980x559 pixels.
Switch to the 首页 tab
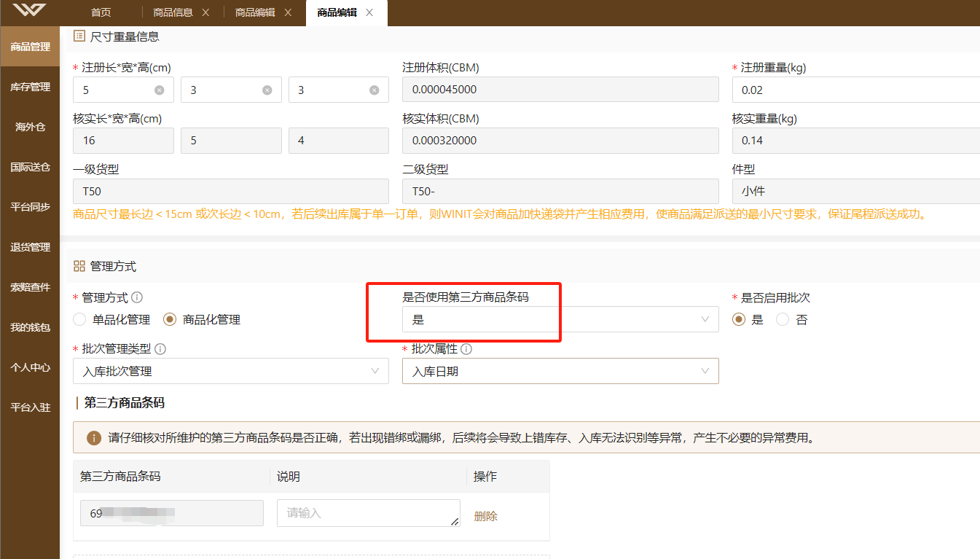[x=101, y=12]
